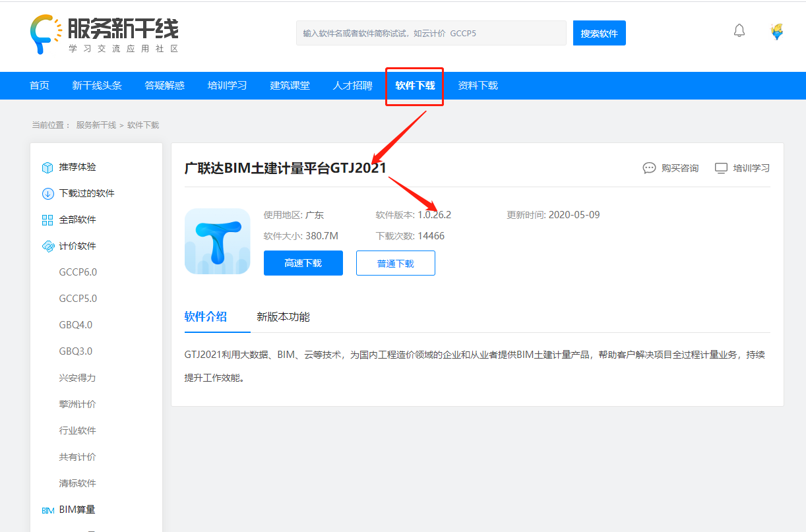
Task: Select 共有计价 in sidebar list
Action: tap(78, 457)
